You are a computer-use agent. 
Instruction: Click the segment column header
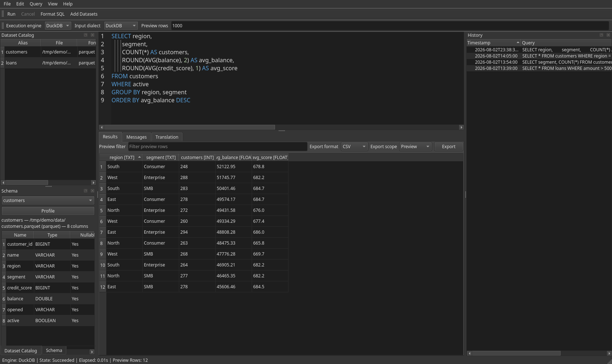pos(161,157)
